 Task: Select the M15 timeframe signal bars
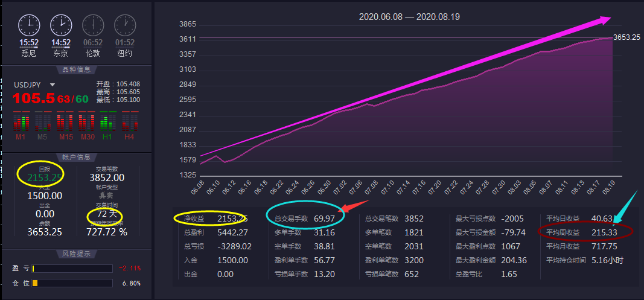(65, 122)
